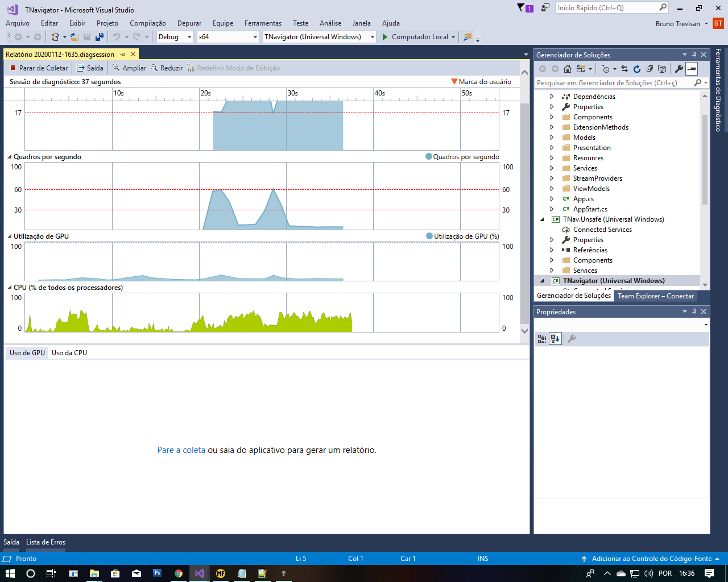Toggle alphabetical sorting in the Propriedades panel
Screen dimensions: 728x582
555,339
